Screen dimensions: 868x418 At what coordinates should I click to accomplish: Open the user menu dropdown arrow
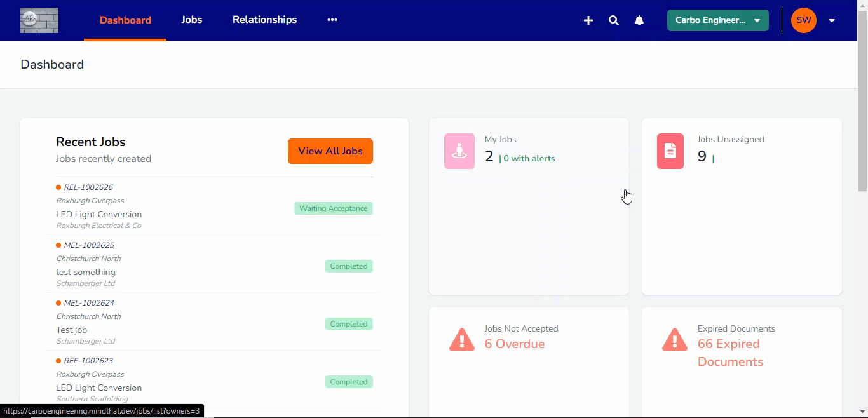pyautogui.click(x=832, y=20)
